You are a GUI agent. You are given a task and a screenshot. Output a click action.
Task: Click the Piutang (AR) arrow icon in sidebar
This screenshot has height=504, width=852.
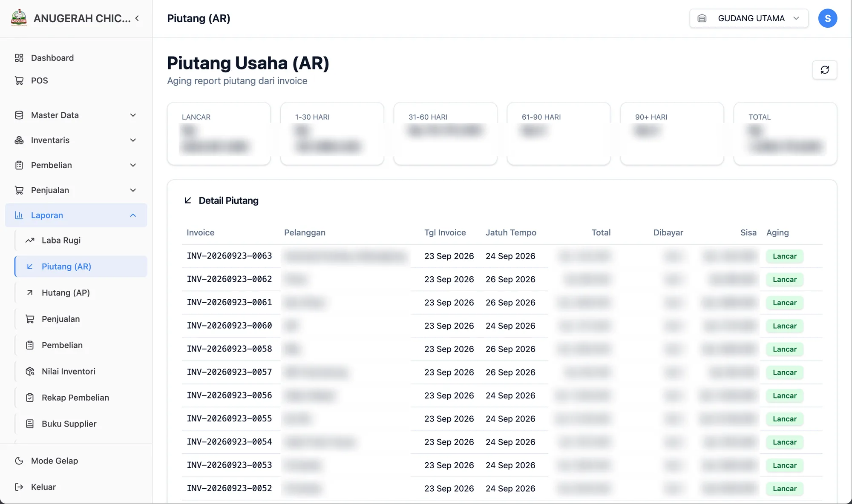pyautogui.click(x=30, y=266)
